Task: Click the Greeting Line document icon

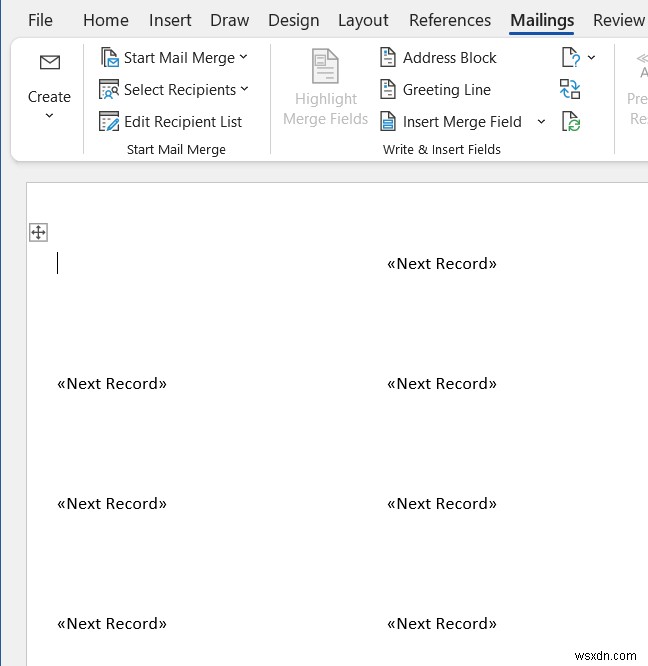Action: [388, 89]
